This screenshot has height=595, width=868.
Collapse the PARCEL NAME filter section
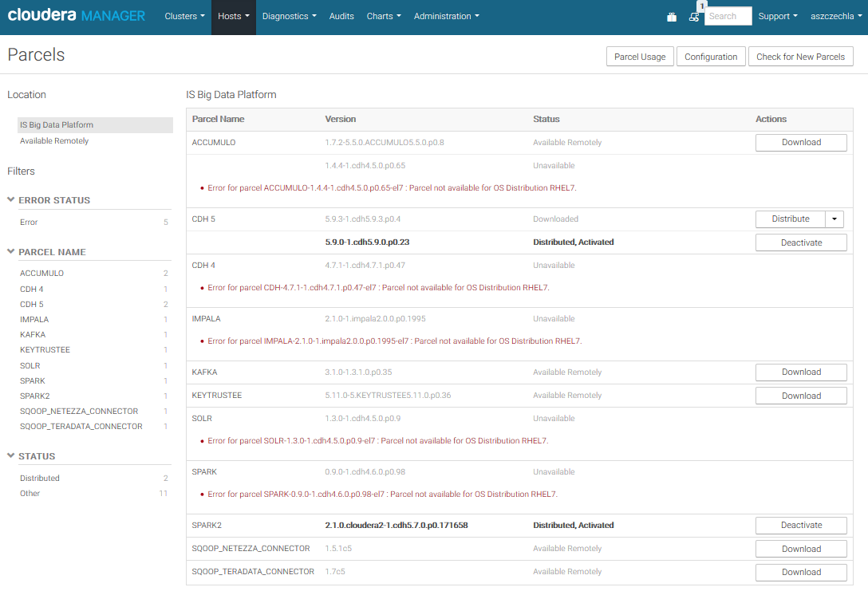[x=10, y=251]
